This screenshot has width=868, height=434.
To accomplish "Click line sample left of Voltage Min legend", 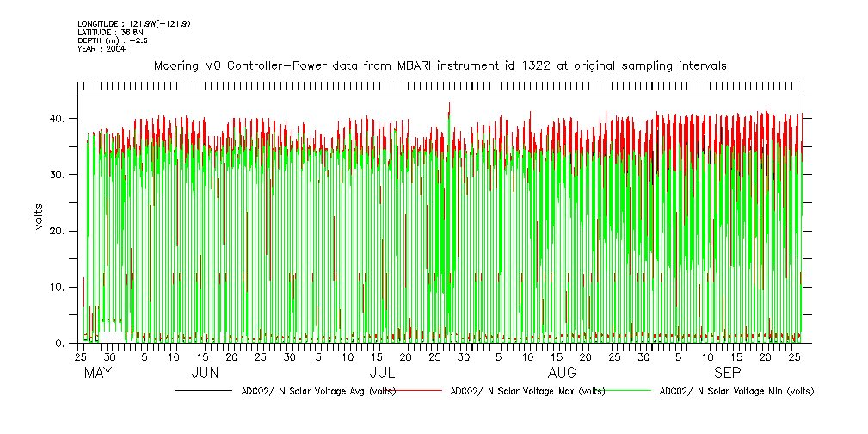I will pyautogui.click(x=630, y=391).
